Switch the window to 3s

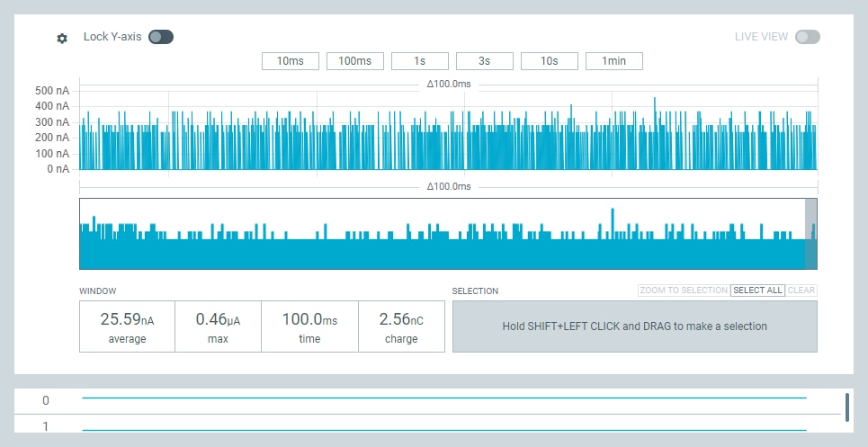485,61
